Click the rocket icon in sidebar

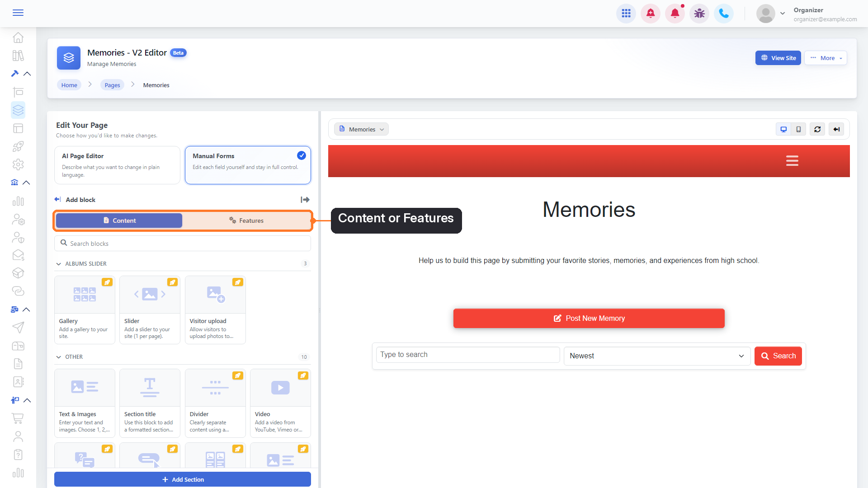pos(18,146)
